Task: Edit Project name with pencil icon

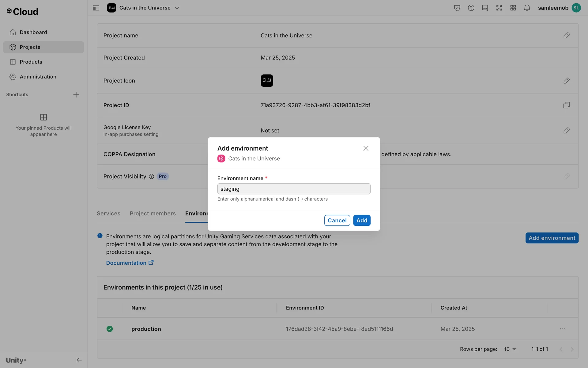Action: 566,36
